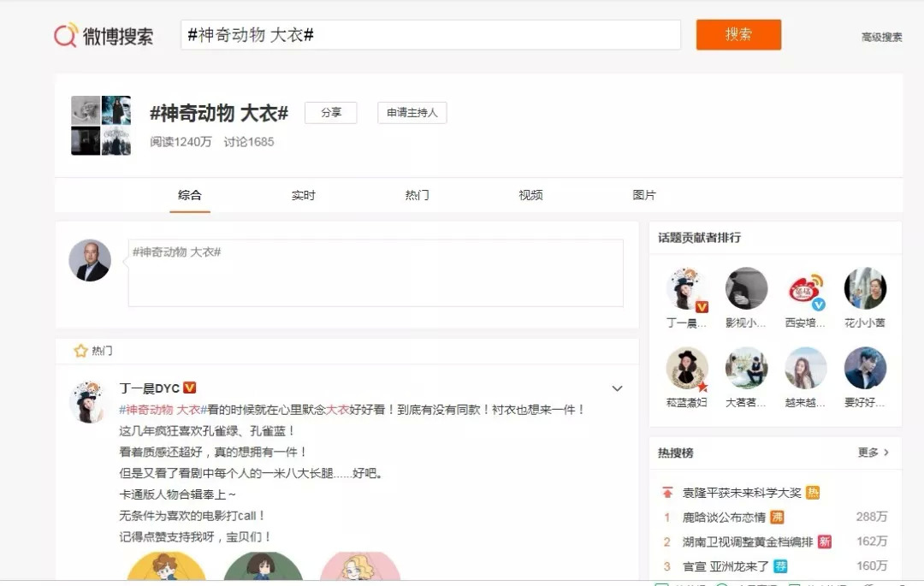Viewport: 924px width, 586px height.
Task: Click the 阅读1240万 count text
Action: tap(181, 142)
